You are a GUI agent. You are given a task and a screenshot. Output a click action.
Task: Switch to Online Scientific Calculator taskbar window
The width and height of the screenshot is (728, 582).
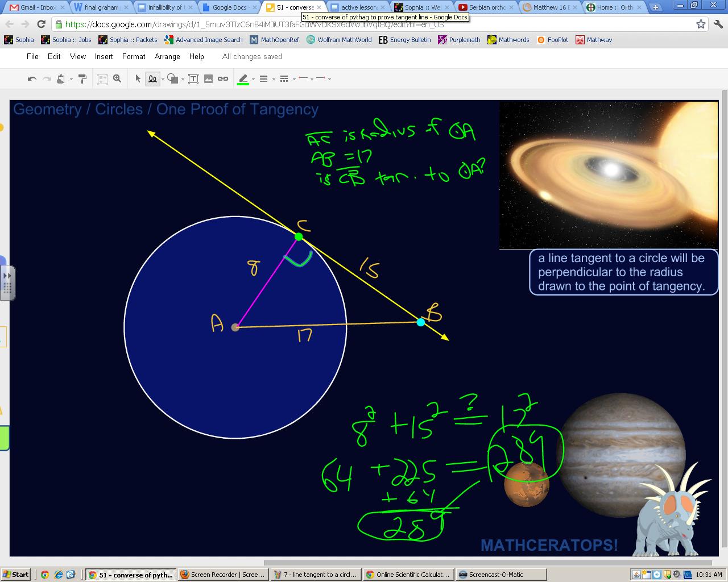[409, 575]
